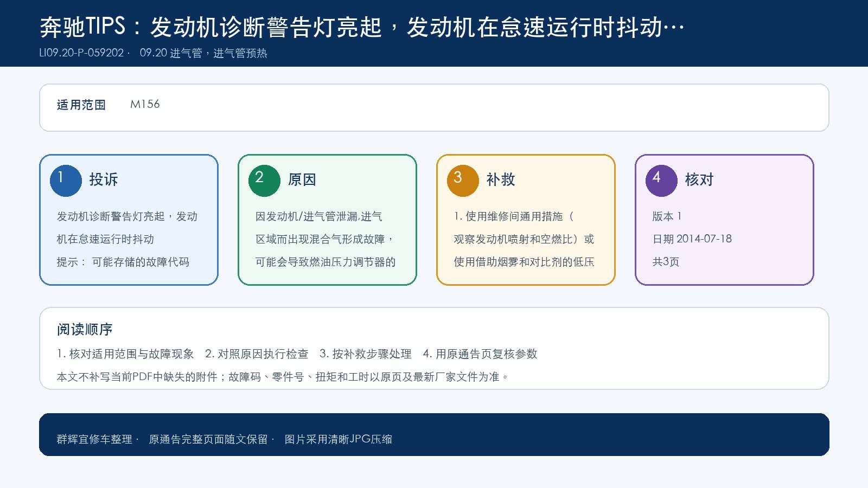
Task: Click the 阅读顺序 section heading
Action: click(85, 329)
